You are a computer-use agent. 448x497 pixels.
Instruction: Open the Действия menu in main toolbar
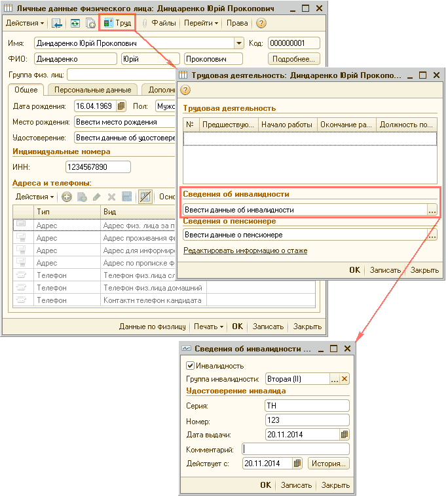pyautogui.click(x=25, y=23)
